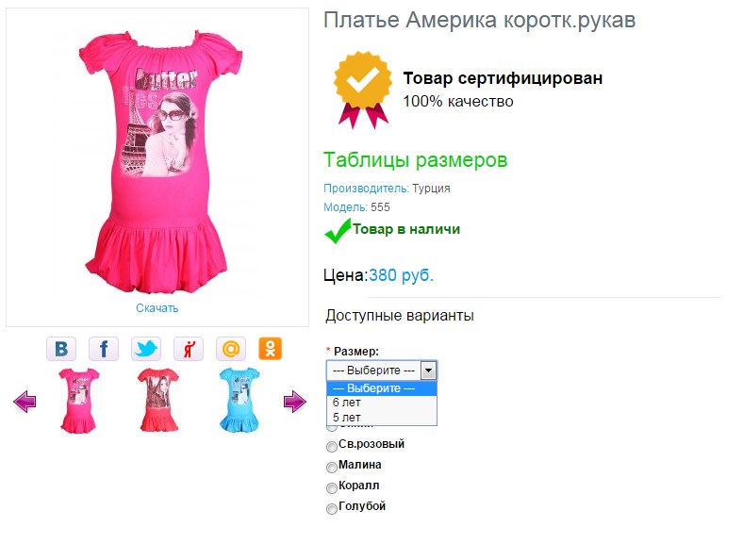Share using the Ya.ru red icon
Screen dimensions: 743x560
pyautogui.click(x=189, y=349)
